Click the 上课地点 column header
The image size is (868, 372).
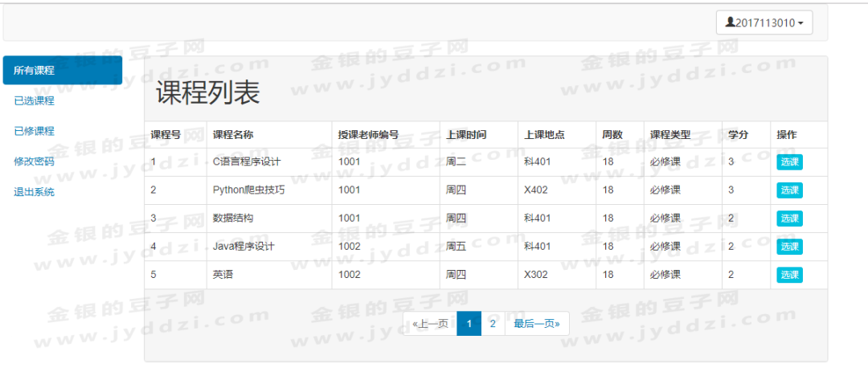click(x=545, y=135)
